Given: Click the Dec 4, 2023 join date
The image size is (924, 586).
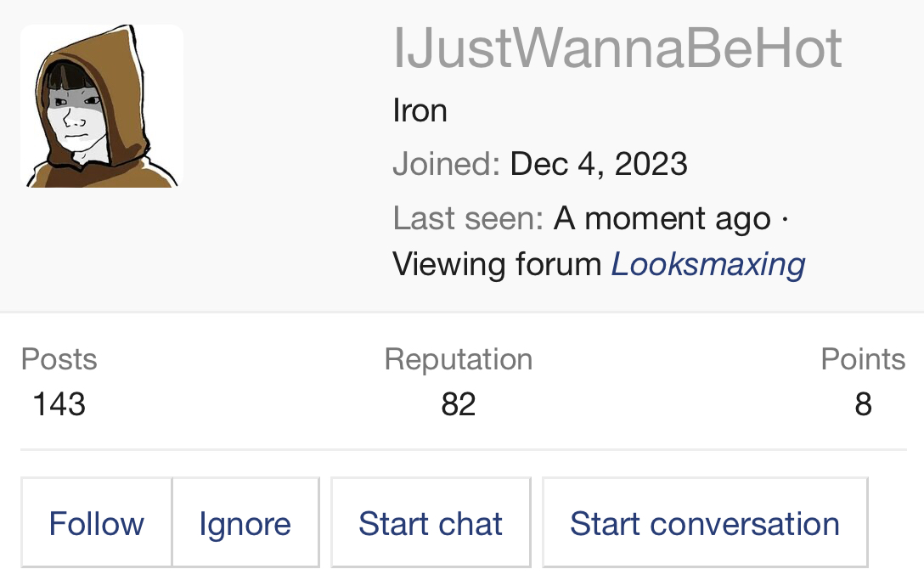Looking at the screenshot, I should [599, 164].
